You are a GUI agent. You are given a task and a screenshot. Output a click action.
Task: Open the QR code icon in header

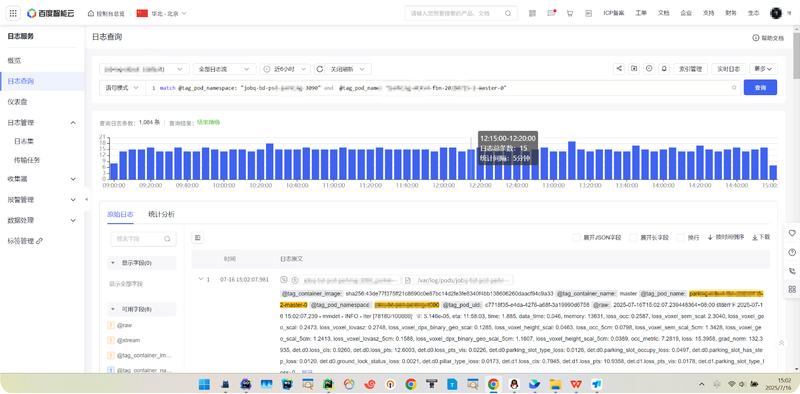coord(533,13)
